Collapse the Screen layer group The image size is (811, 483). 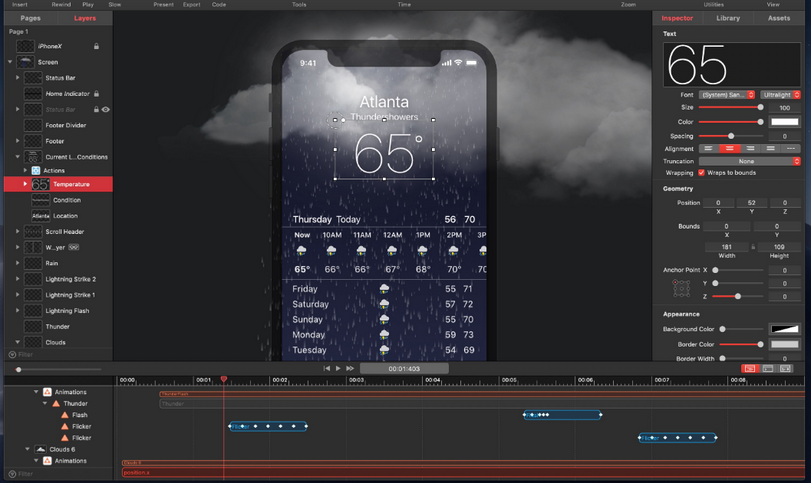pyautogui.click(x=10, y=62)
